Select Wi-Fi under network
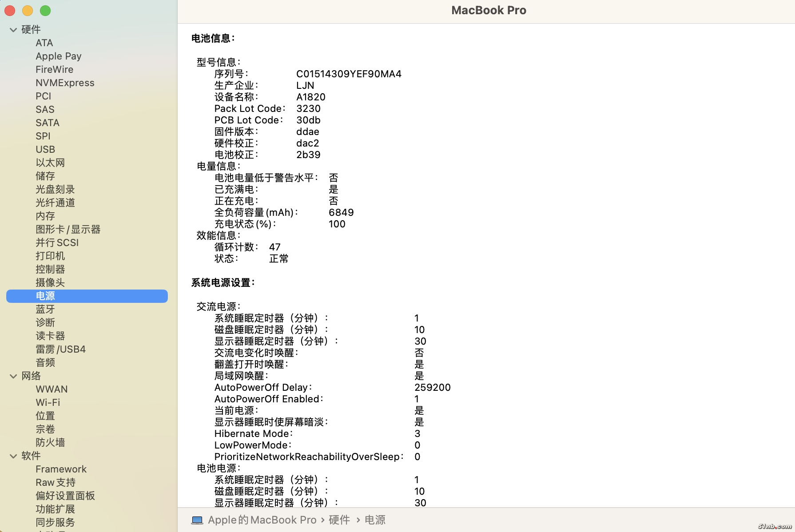This screenshot has width=795, height=532. coord(48,402)
